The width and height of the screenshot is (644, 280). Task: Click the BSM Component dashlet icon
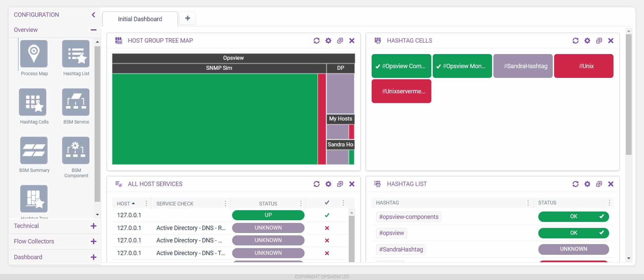coord(76,150)
